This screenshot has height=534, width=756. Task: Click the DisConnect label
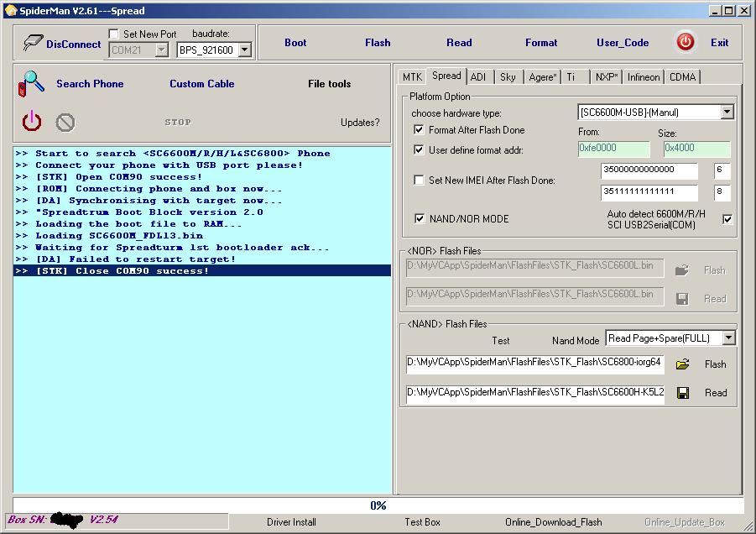pos(73,44)
